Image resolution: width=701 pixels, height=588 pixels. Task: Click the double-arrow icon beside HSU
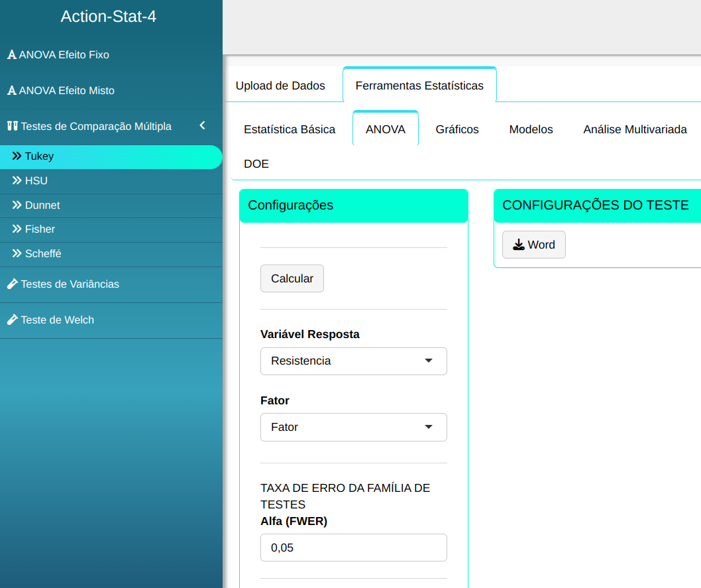tap(17, 180)
